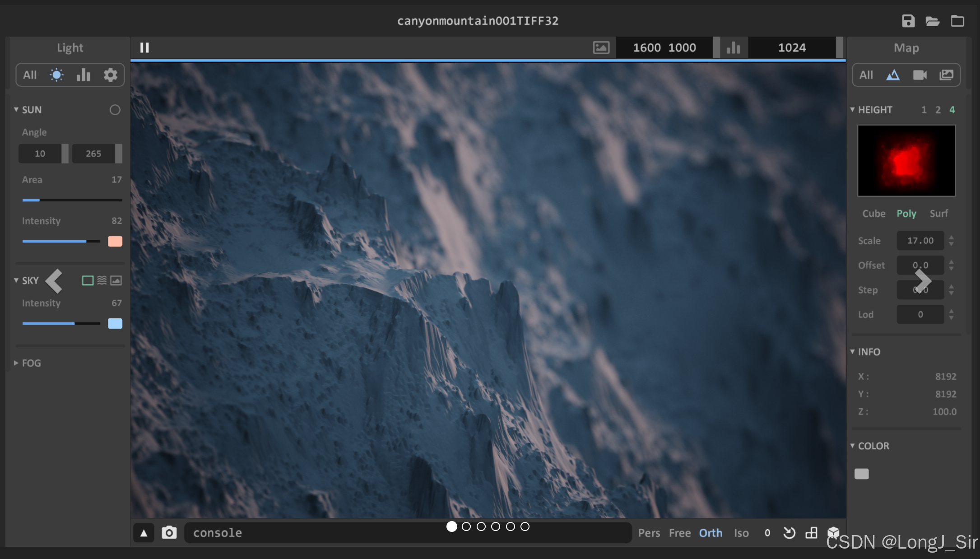Pause rendering with the pause button
980x559 pixels.
[144, 47]
